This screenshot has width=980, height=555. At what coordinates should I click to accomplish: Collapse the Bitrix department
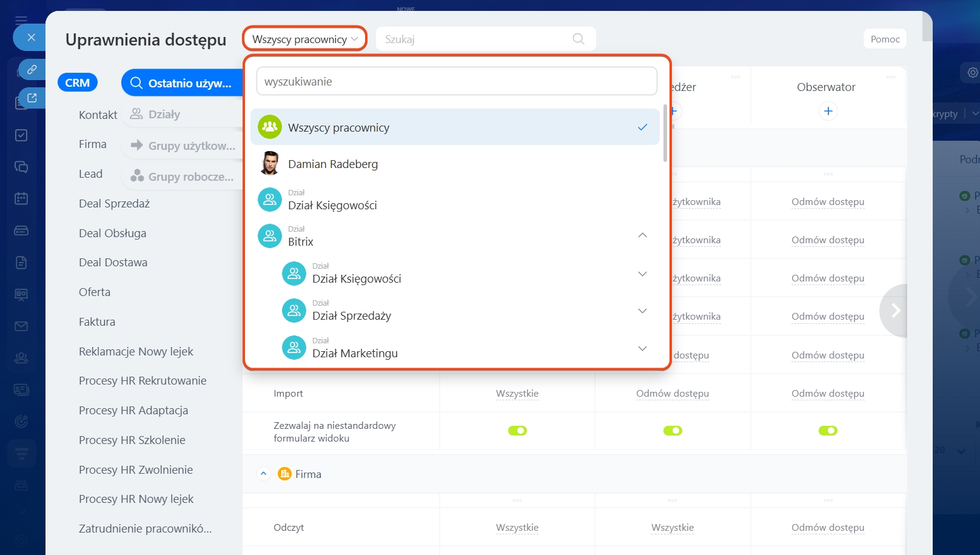pyautogui.click(x=642, y=235)
